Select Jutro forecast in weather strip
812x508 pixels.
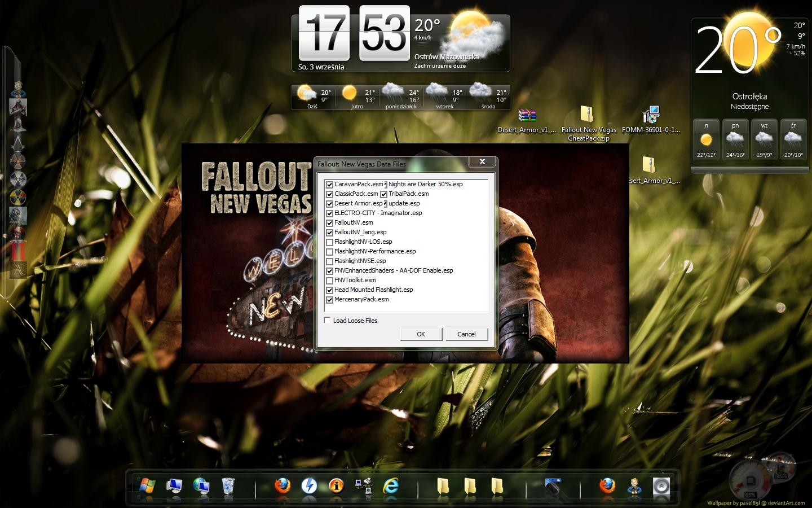pyautogui.click(x=357, y=97)
